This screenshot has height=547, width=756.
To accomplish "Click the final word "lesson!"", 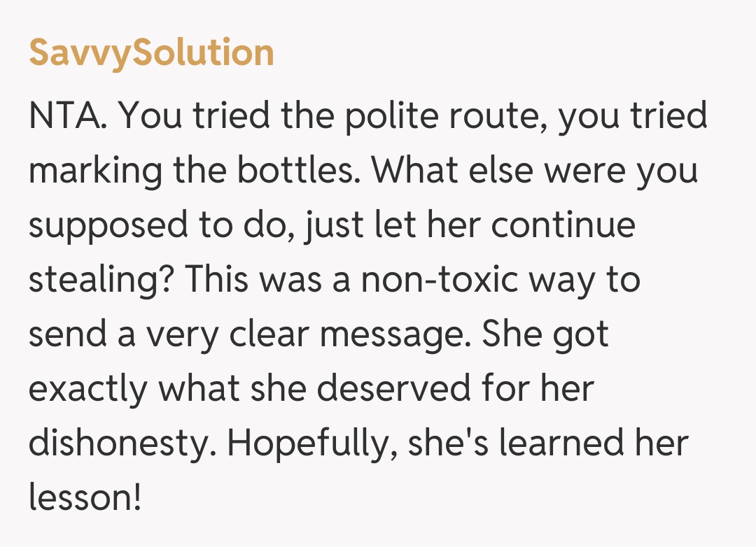I will [85, 498].
